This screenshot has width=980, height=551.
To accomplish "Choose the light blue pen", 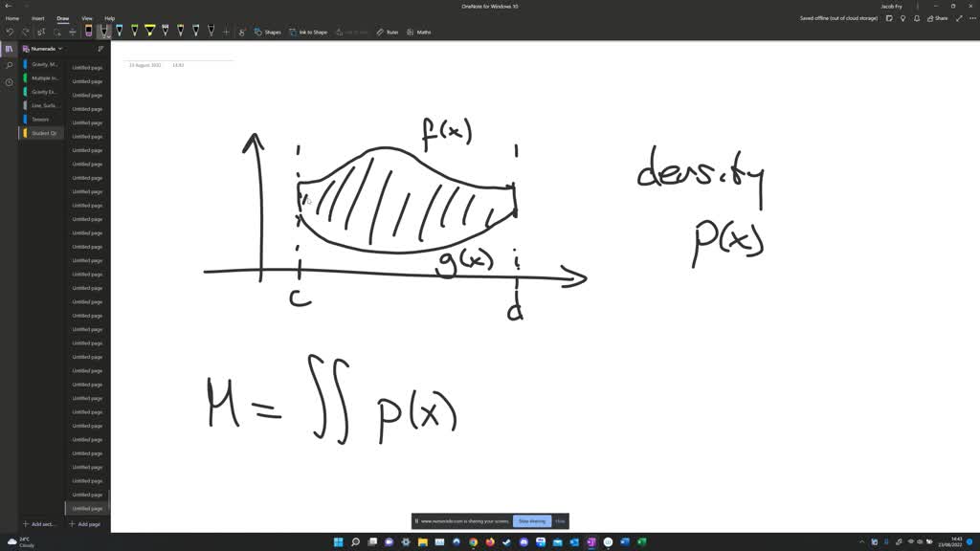I will 120,31.
